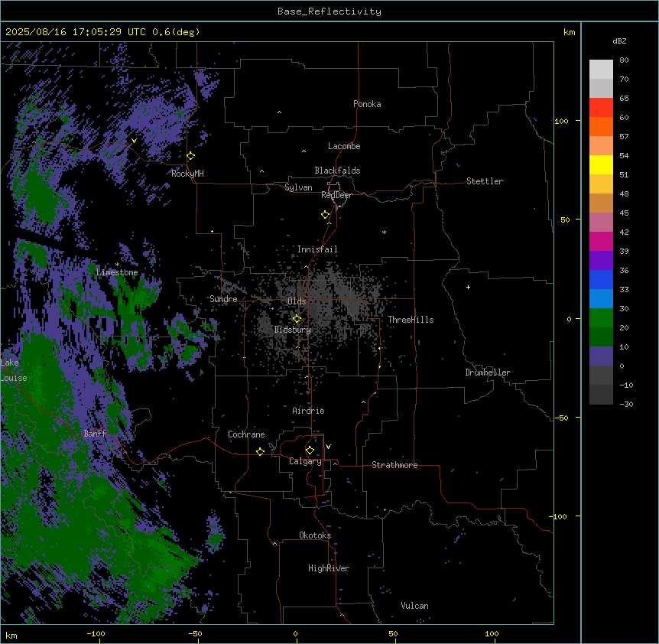
Task: Click the yellow marker above Calgary label
Action: coord(310,450)
